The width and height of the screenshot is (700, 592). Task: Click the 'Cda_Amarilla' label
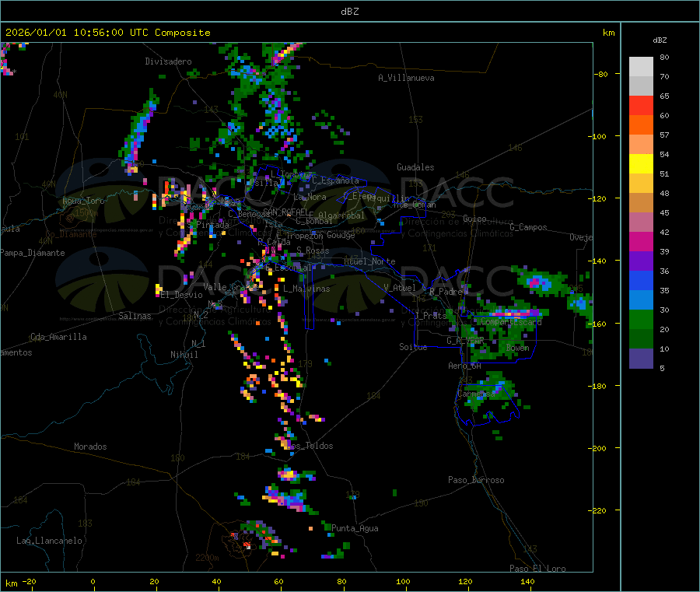58,337
